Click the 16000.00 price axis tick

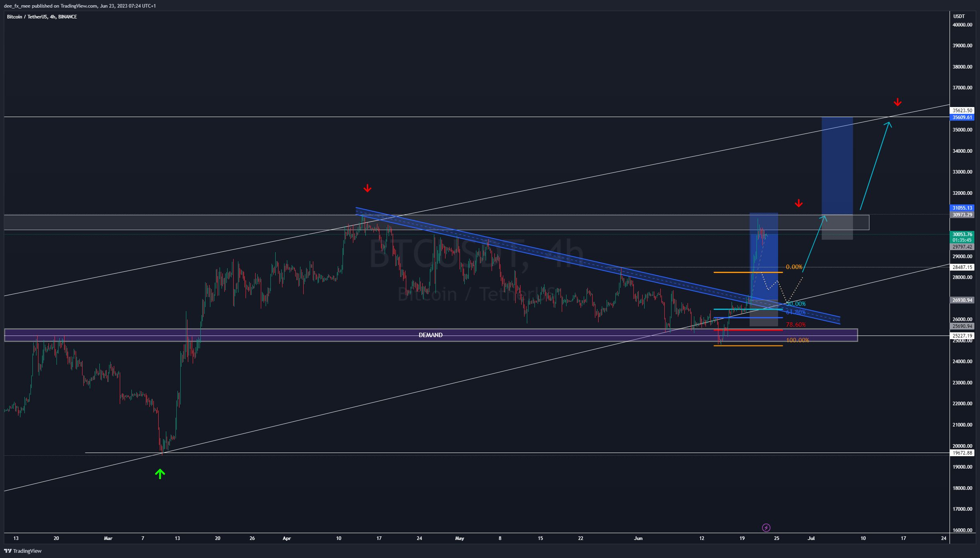(962, 530)
